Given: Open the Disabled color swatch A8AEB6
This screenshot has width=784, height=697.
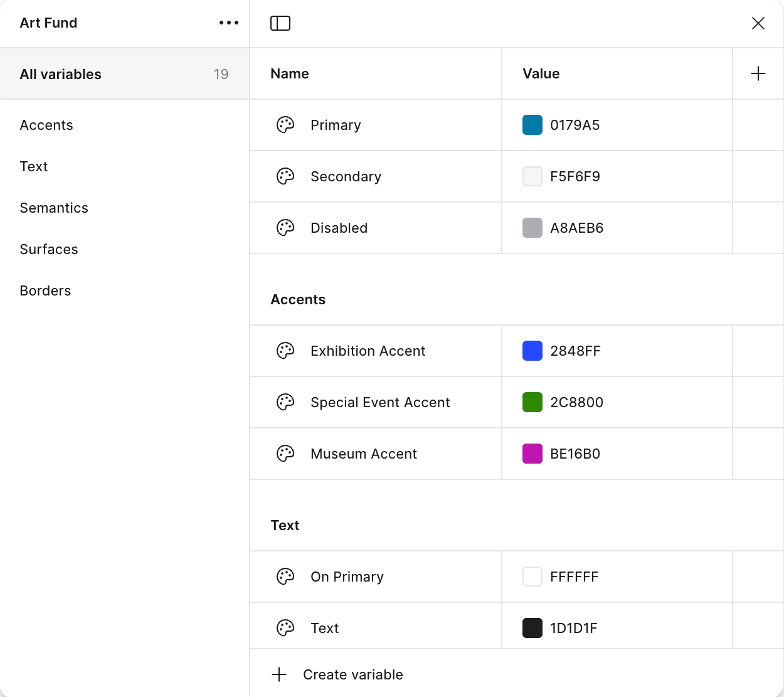Looking at the screenshot, I should click(x=532, y=228).
